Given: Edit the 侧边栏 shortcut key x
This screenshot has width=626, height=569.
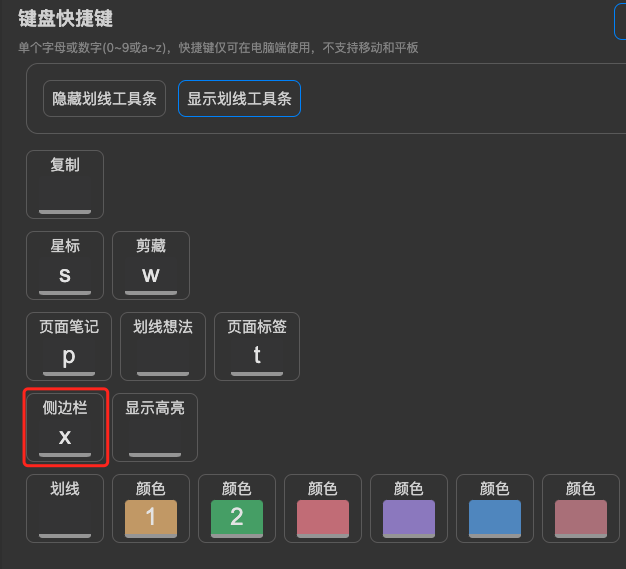Looking at the screenshot, I should [65, 438].
